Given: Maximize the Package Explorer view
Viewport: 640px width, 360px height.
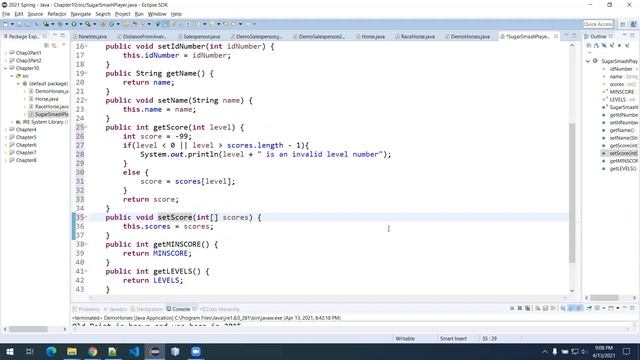Looking at the screenshot, I should point(62,36).
